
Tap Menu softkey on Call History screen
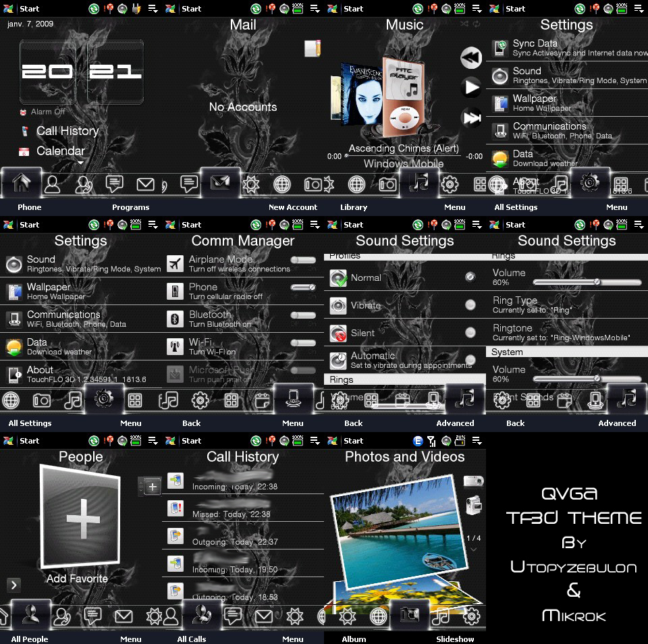click(x=292, y=639)
